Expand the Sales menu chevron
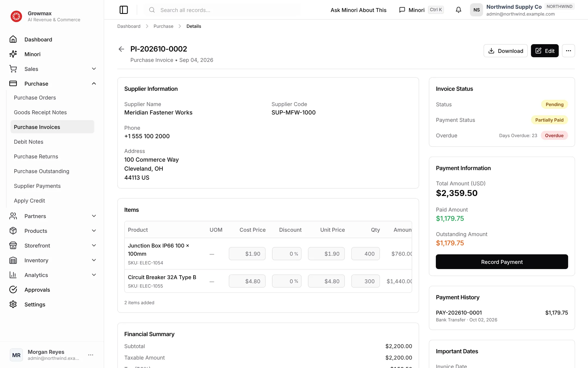588x368 pixels. pyautogui.click(x=94, y=69)
